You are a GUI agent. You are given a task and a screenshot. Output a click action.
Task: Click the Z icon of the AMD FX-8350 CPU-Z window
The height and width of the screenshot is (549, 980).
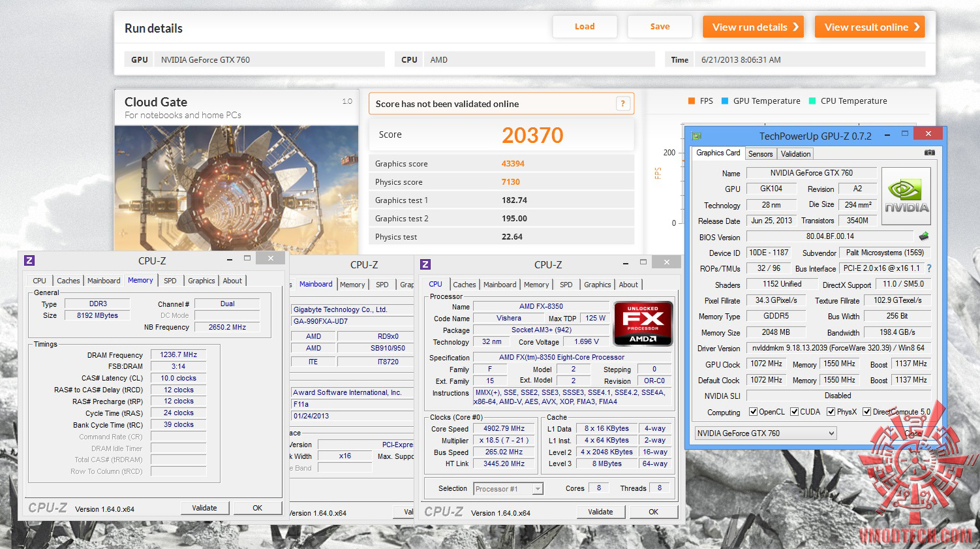point(425,264)
